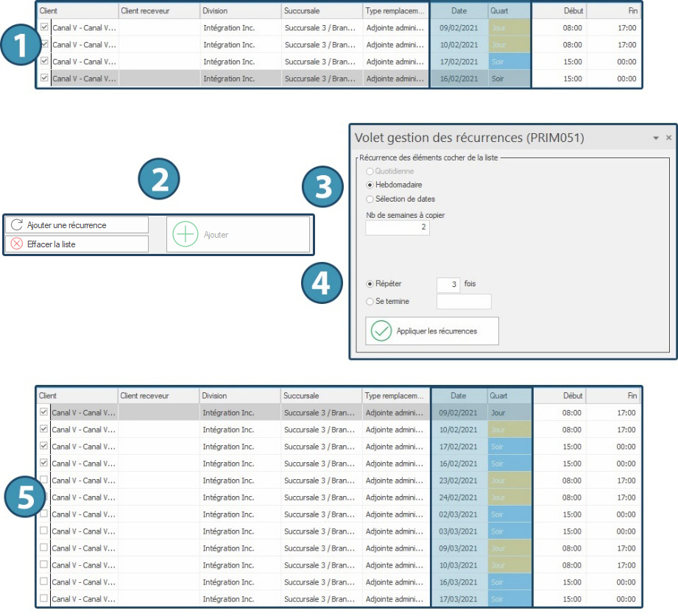678x616 pixels.
Task: Open the recurrence panel's options dropdown arrow
Action: [655, 138]
